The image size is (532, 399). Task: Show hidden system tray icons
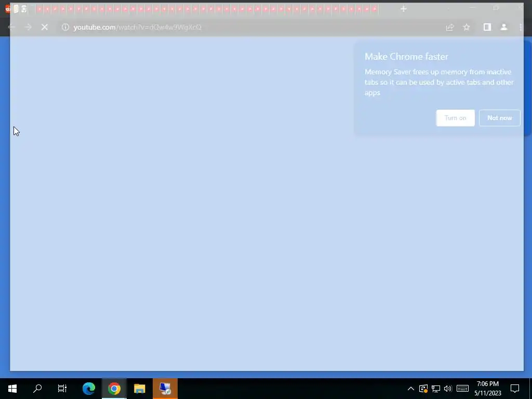(410, 389)
